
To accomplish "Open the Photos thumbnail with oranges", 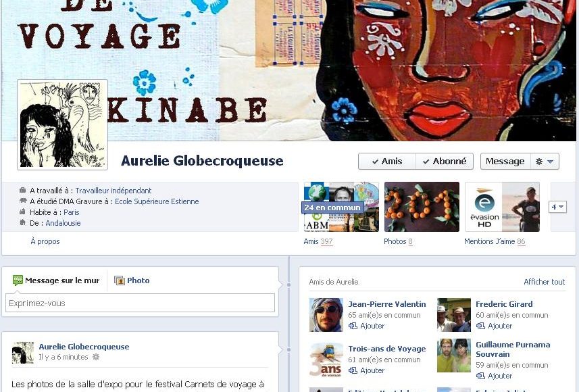I will click(422, 207).
